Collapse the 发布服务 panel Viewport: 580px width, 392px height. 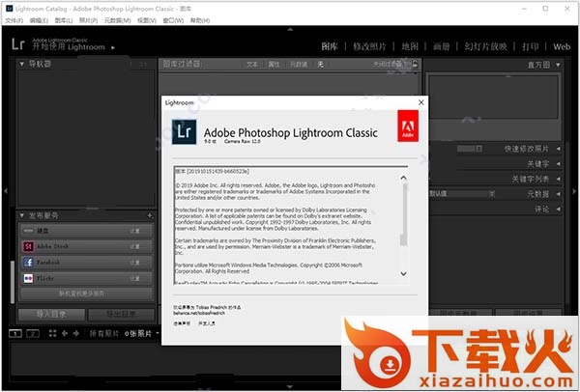click(23, 215)
